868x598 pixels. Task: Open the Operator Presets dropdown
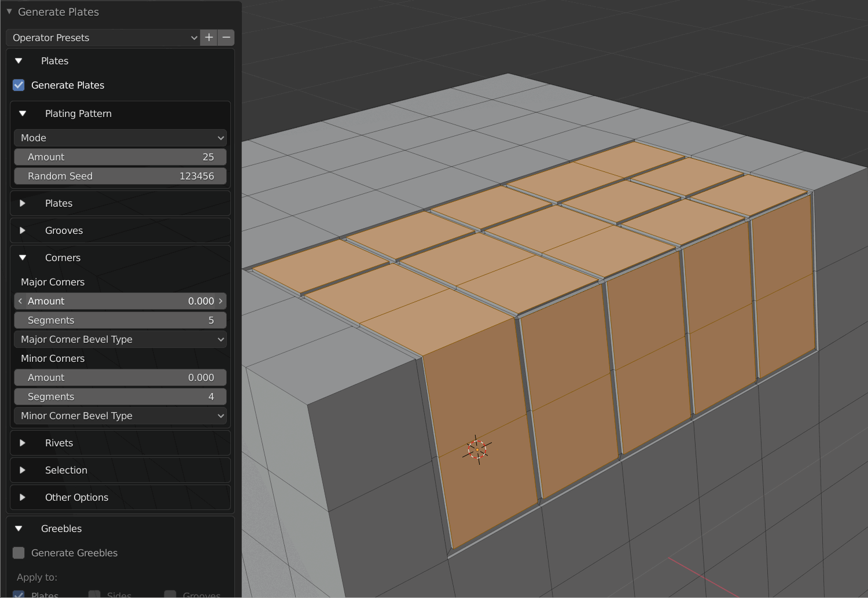[103, 38]
